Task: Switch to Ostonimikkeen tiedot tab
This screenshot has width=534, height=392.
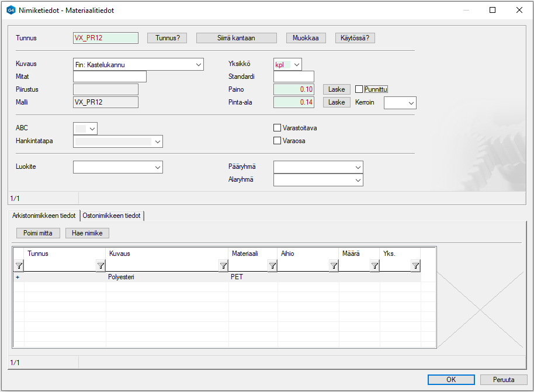Action: coord(112,216)
